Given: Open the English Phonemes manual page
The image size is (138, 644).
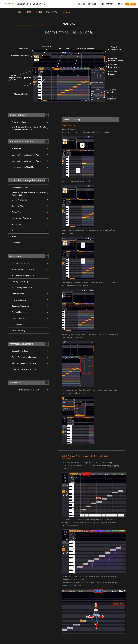Looking at the screenshot, I should [28, 312].
